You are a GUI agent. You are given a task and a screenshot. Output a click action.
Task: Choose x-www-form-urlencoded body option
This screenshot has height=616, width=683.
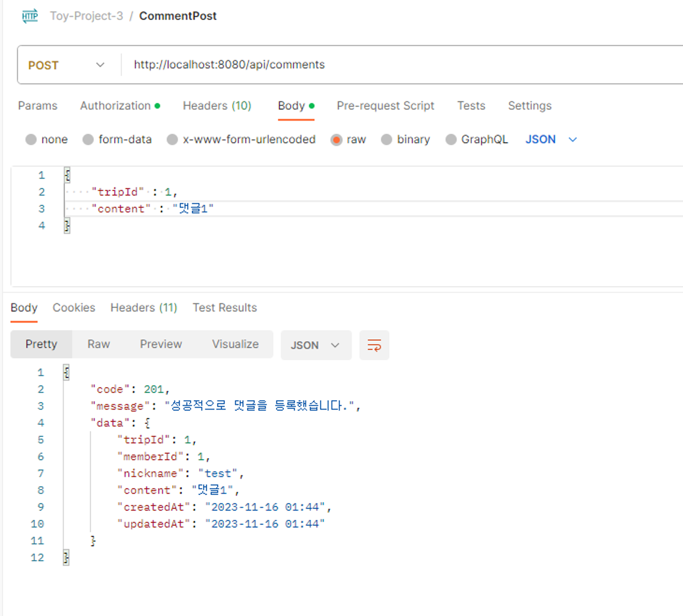coord(172,140)
